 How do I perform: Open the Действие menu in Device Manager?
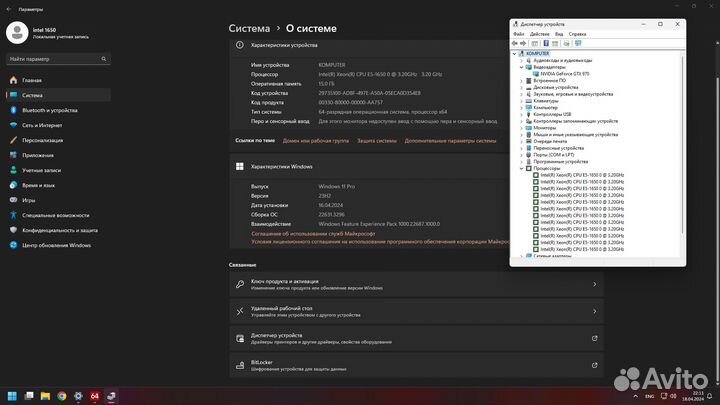[540, 34]
